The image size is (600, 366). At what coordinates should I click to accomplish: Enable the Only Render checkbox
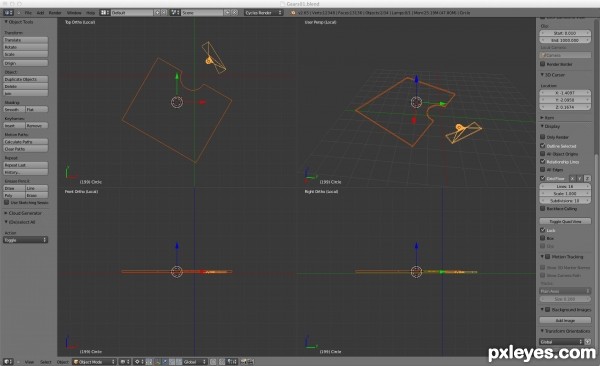[543, 137]
